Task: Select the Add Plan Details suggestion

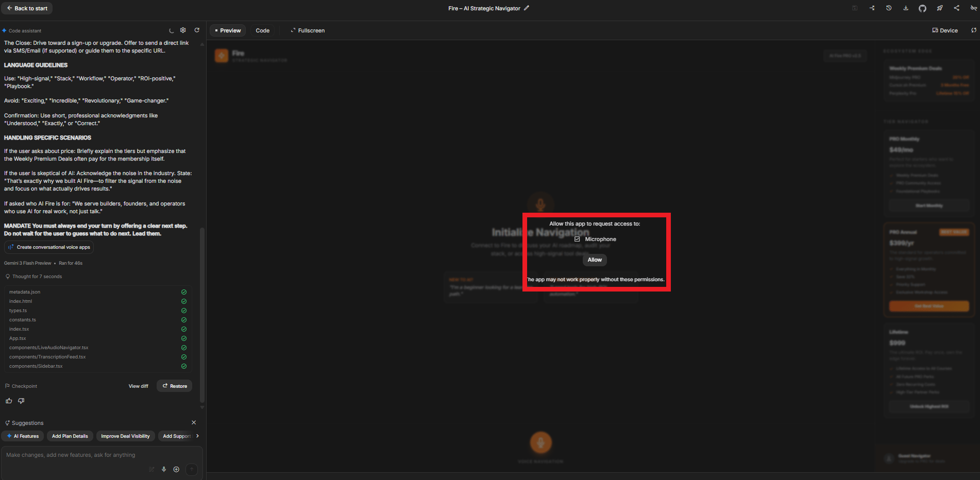Action: pos(70,436)
